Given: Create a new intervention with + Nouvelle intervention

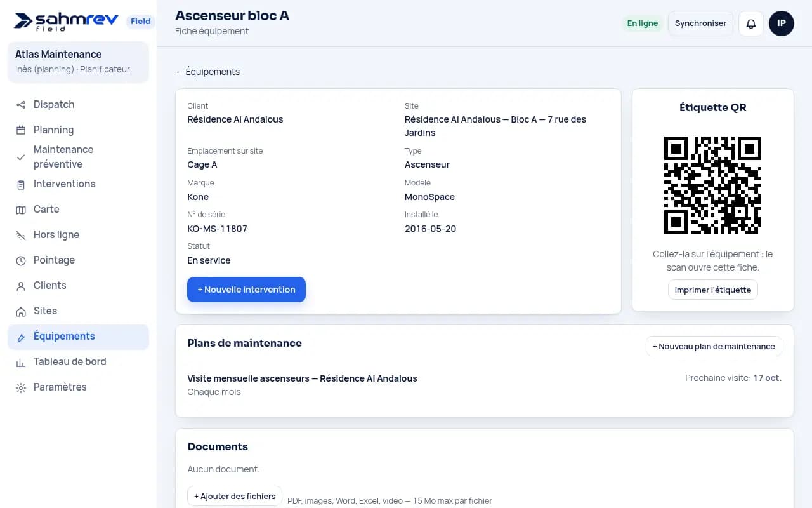Looking at the screenshot, I should 246,290.
